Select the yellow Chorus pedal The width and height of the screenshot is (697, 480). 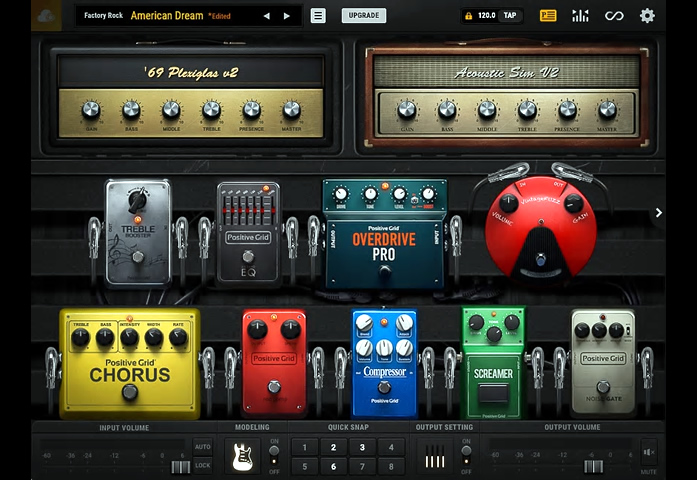coord(129,364)
